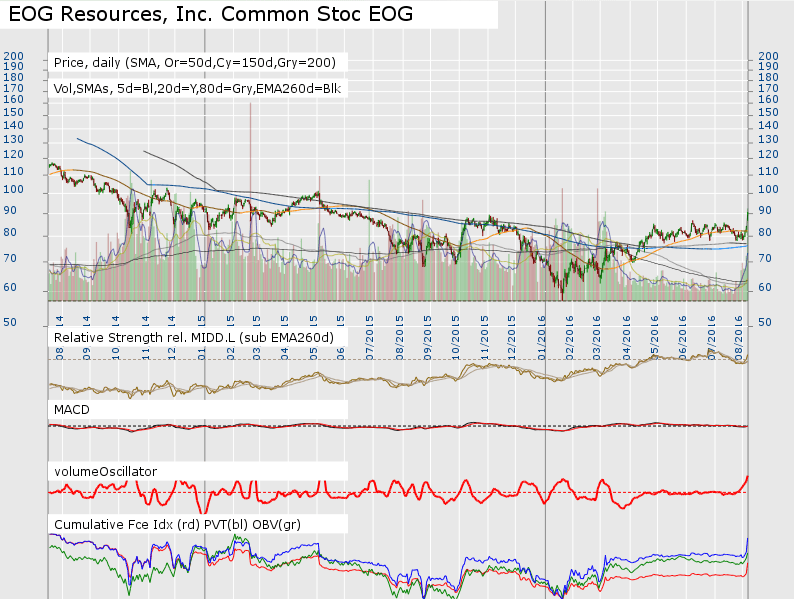This screenshot has width=794, height=599.
Task: Click 50 on the right price axis
Action: 765,323
